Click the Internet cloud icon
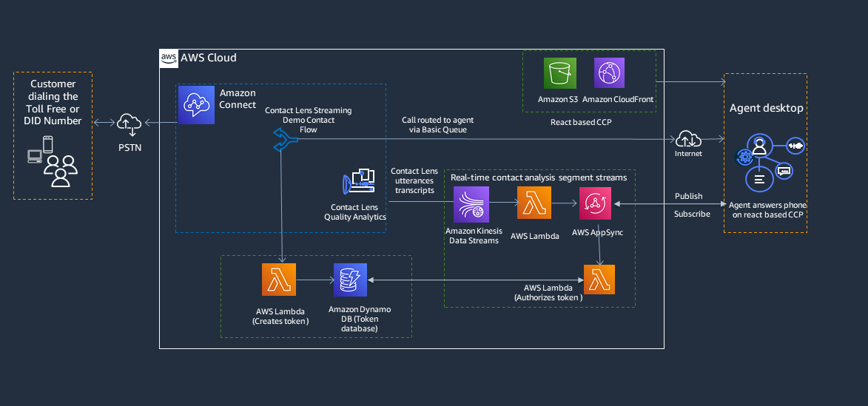This screenshot has width=868, height=406. pyautogui.click(x=687, y=139)
